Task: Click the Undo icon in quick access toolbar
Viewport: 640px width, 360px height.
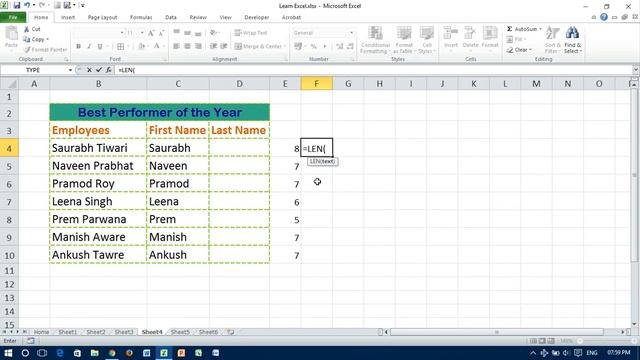Action: (x=27, y=5)
